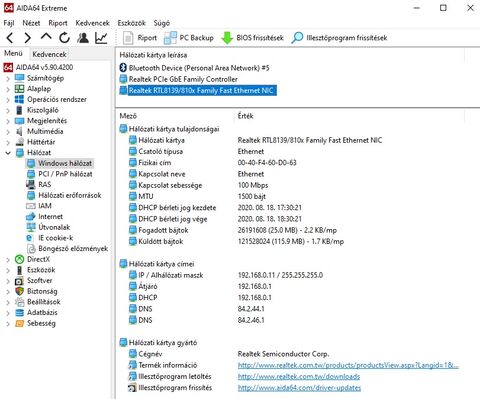Go up one level with Up arrow
Screen dimensions: 480x399
[x=46, y=37]
